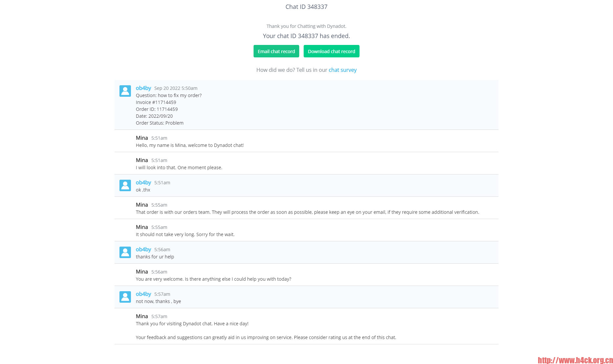Click ob4by avatar beside 'ok ,thx'
The width and height of the screenshot is (613, 364).
pos(125,186)
